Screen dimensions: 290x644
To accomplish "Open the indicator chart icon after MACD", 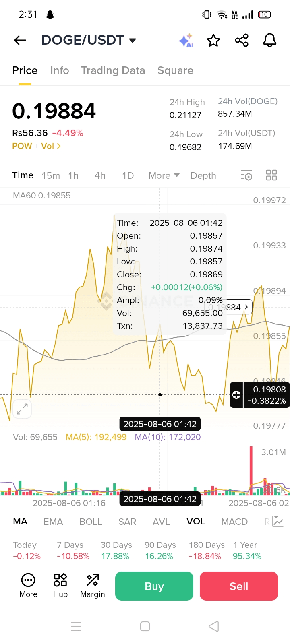I will pos(278,522).
